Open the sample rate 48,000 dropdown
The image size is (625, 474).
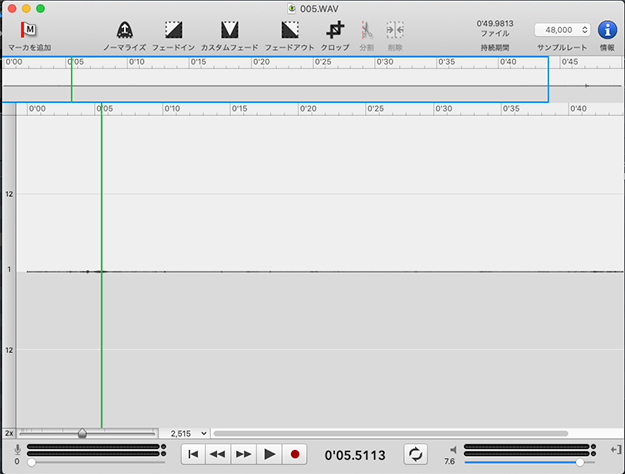coord(562,30)
